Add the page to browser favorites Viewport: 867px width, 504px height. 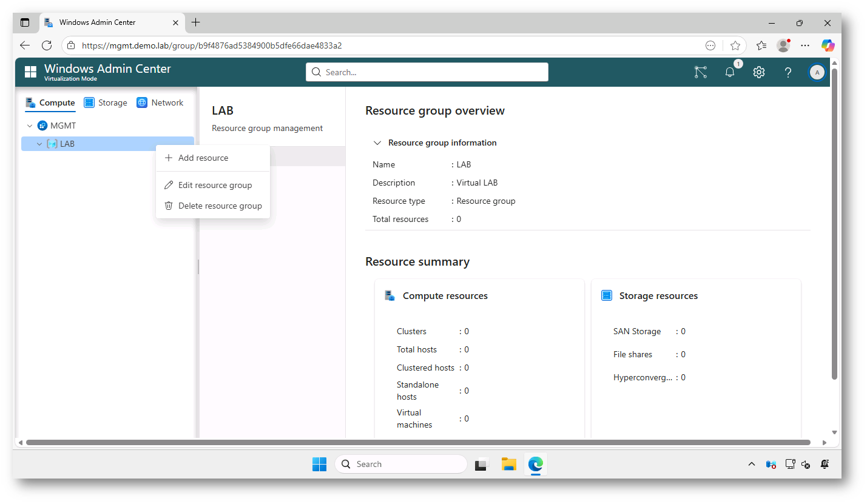click(735, 45)
